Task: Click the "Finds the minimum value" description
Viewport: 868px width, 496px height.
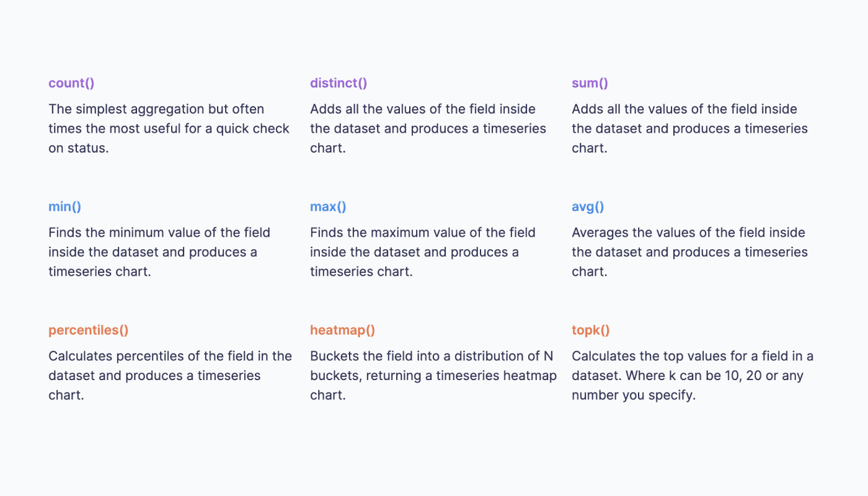Action: tap(159, 252)
